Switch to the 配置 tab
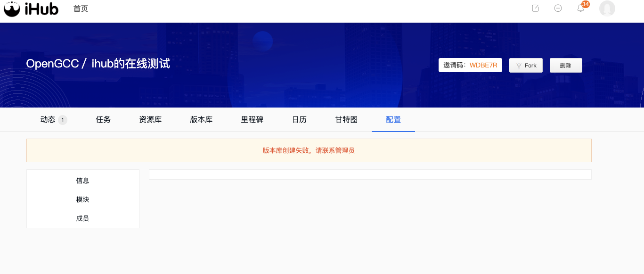 (393, 120)
